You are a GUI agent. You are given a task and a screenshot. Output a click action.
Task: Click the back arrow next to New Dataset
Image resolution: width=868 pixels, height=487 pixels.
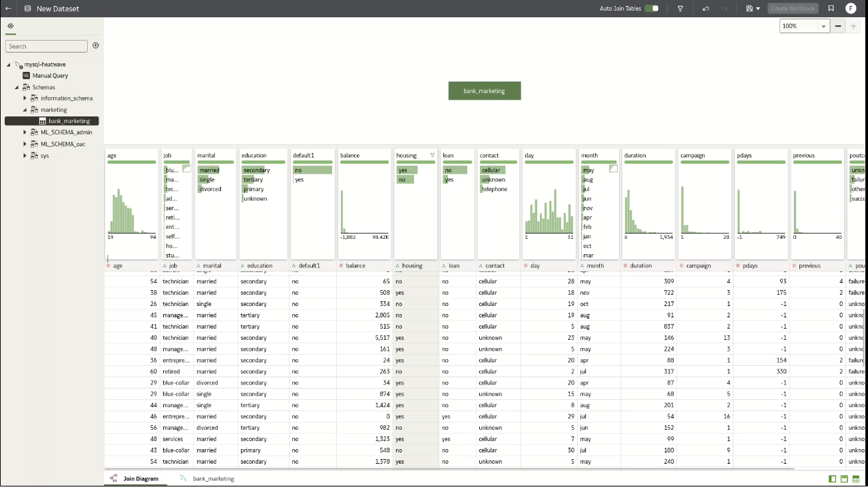8,8
